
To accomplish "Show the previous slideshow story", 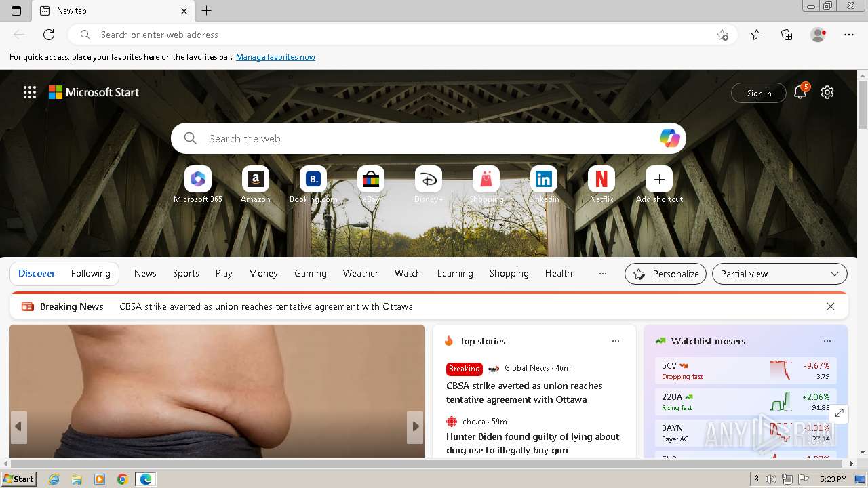I will 18,427.
